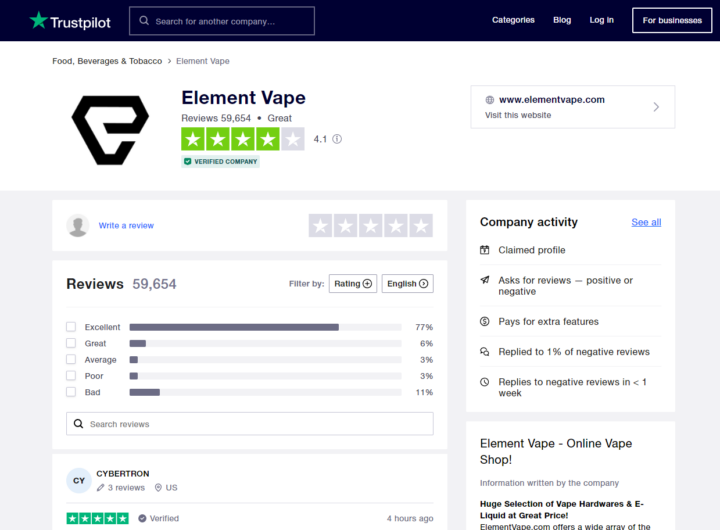Rate four stars in the review box
720x530 pixels.
click(x=396, y=226)
